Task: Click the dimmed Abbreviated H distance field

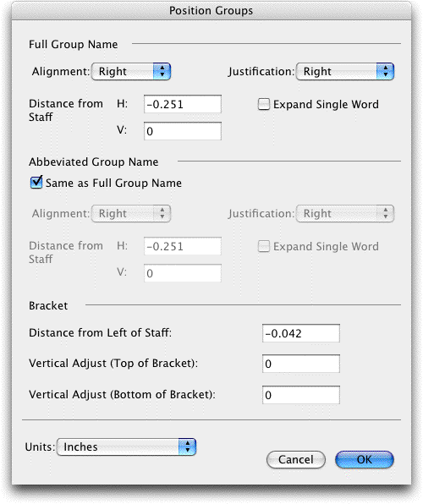Action: coord(183,246)
